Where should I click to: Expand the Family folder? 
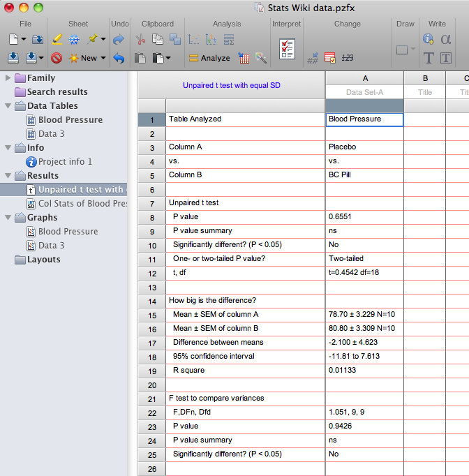pos(8,77)
